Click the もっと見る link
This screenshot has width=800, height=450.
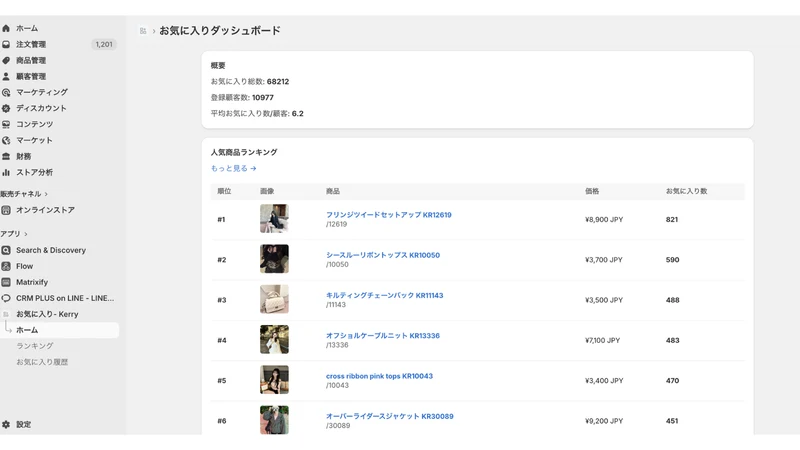(x=234, y=168)
